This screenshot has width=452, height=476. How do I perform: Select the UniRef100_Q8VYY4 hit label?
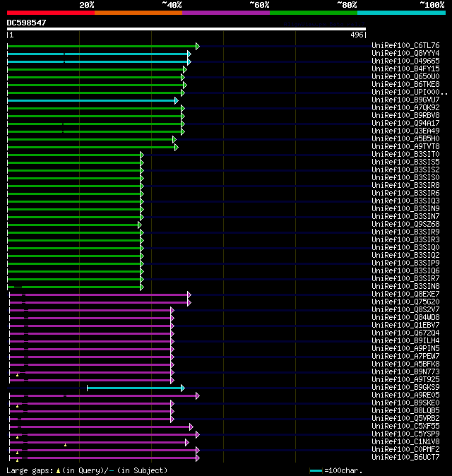tap(405, 54)
